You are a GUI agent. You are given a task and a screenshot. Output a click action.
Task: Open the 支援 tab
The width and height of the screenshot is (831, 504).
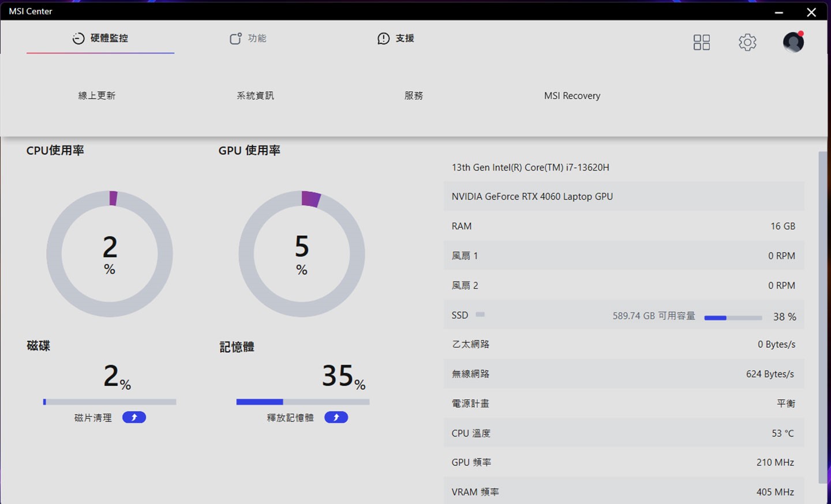[405, 39]
